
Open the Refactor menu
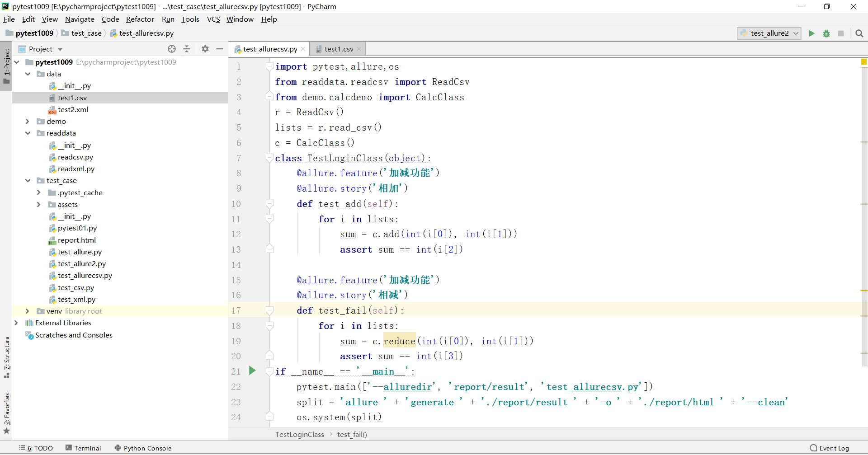tap(140, 19)
